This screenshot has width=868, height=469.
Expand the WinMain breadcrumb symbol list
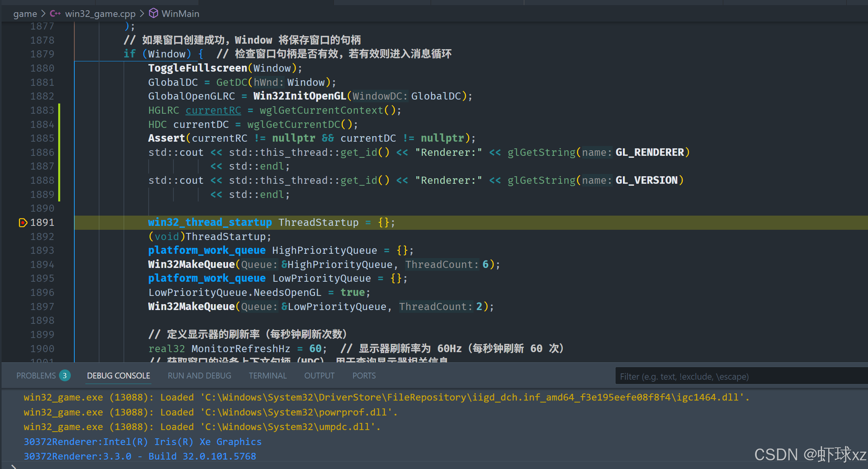(x=180, y=14)
